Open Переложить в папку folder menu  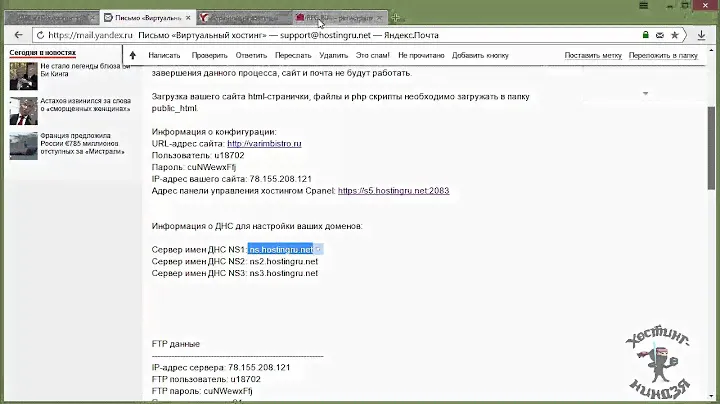[663, 56]
